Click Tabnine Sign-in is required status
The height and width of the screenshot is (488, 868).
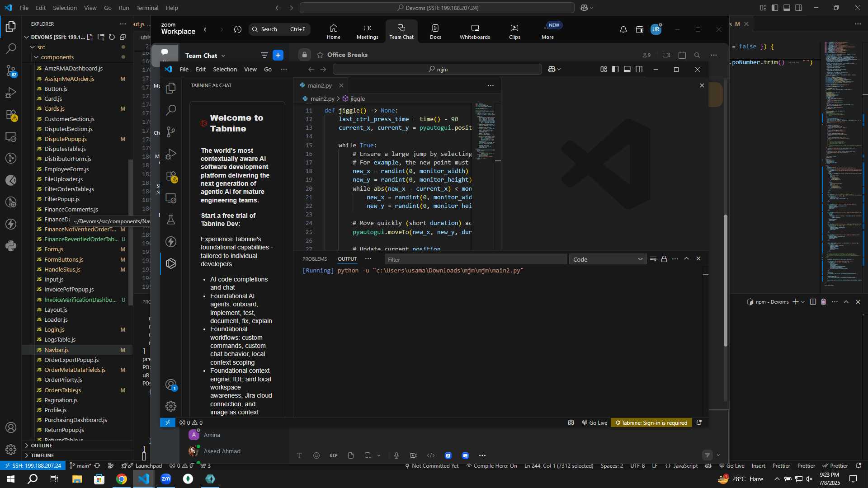click(x=651, y=422)
